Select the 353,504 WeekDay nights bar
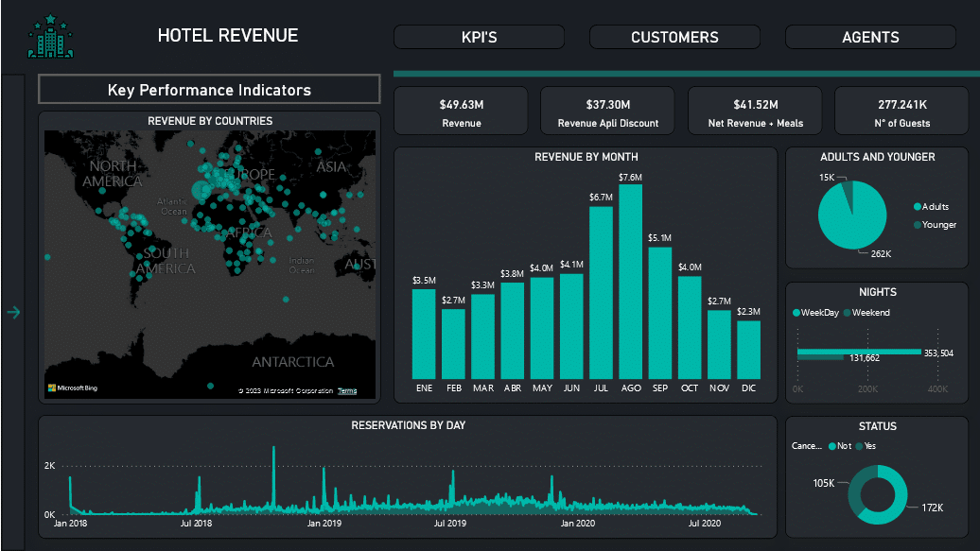980x551 pixels. 859,352
